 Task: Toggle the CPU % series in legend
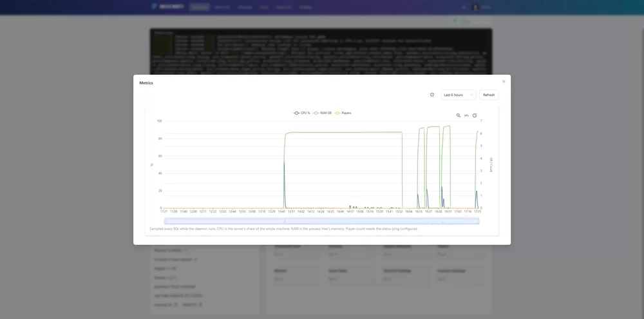pyautogui.click(x=302, y=113)
